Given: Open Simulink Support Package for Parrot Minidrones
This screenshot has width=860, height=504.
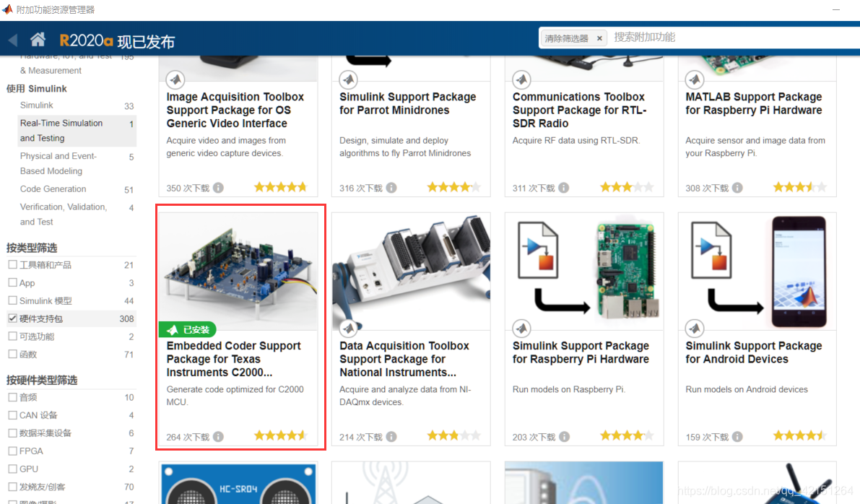Looking at the screenshot, I should pos(407,104).
